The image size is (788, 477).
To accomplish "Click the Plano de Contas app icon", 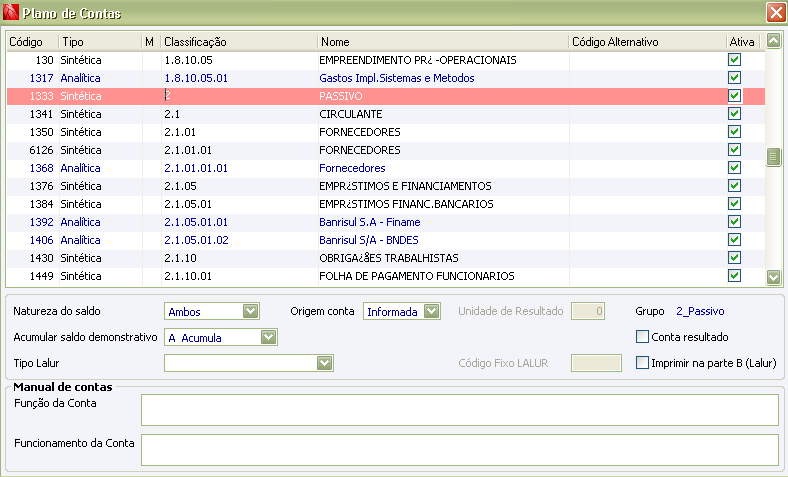I will click(x=11, y=12).
